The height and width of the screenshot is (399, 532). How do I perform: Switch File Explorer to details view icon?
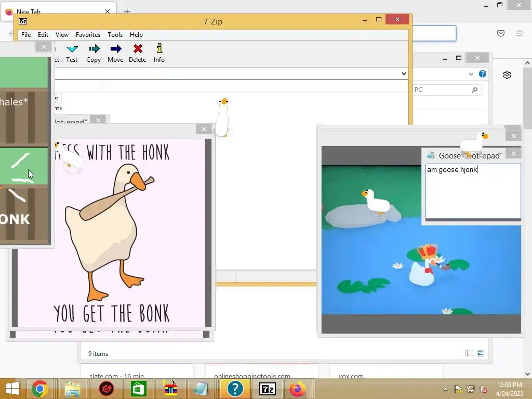coord(469,353)
